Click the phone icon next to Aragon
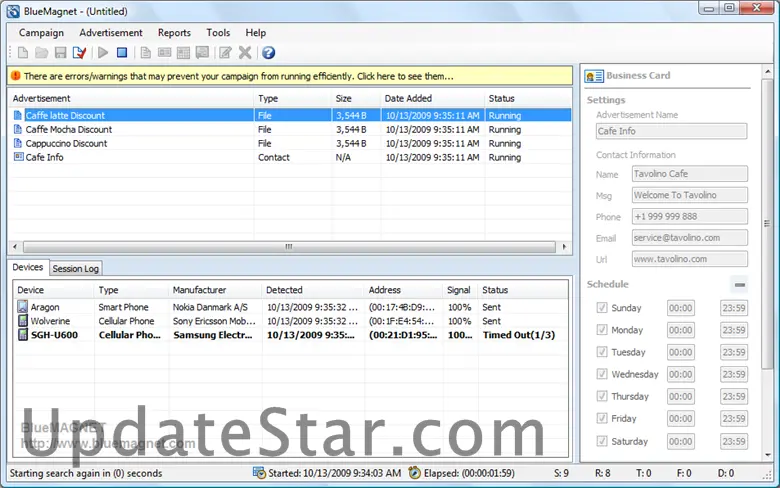Image resolution: width=780 pixels, height=488 pixels. click(x=22, y=306)
